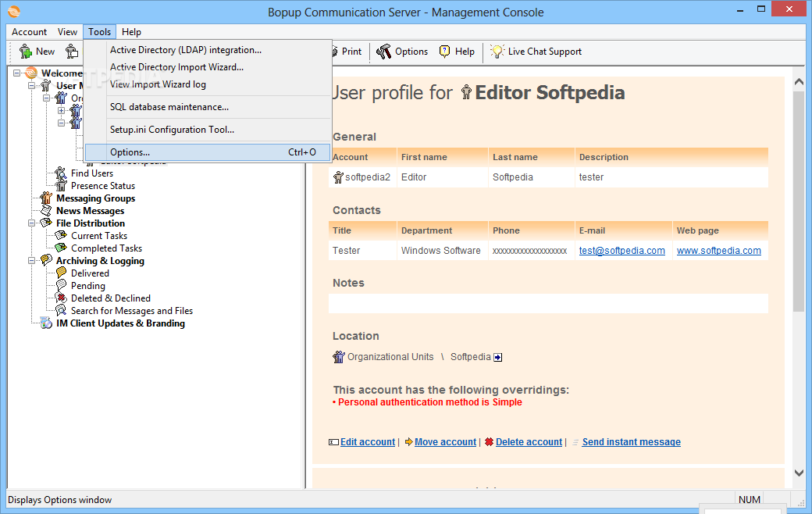The height and width of the screenshot is (514, 812).
Task: Click the Completed Tasks icon
Action: 61,248
